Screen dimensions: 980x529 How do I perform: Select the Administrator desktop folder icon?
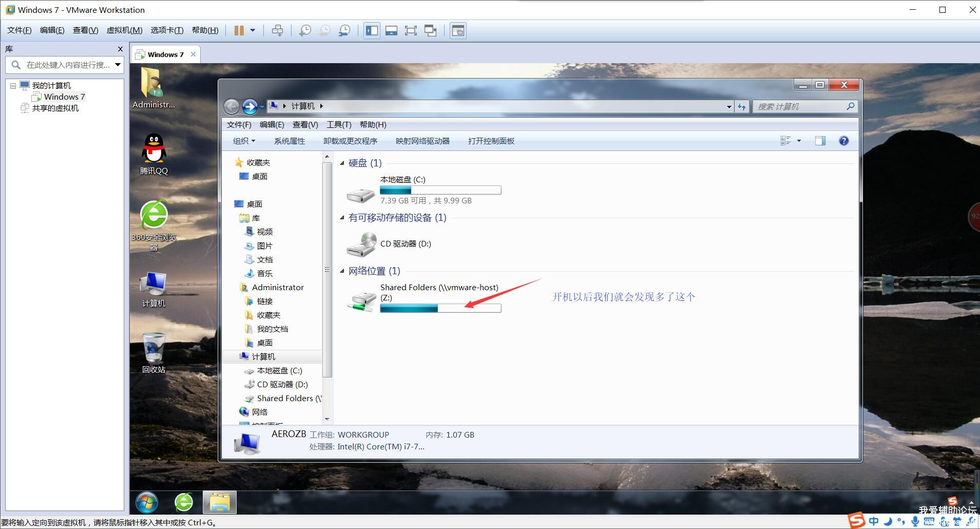click(x=153, y=87)
